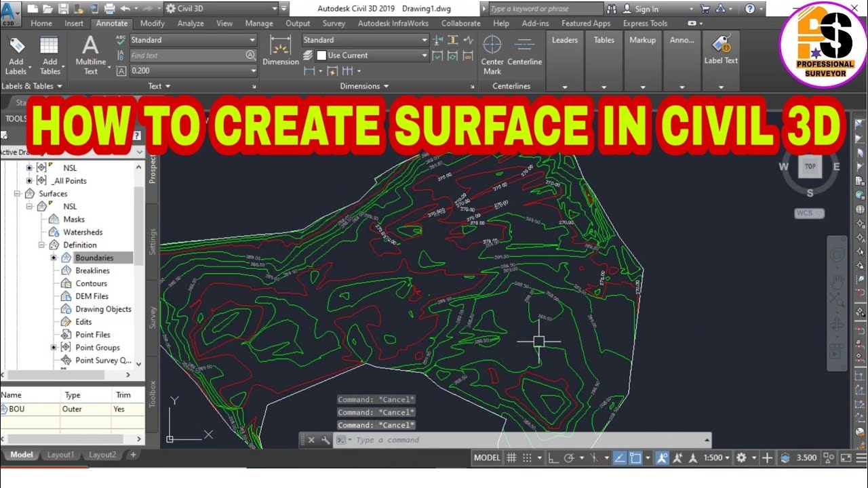Collapse the Definition tree node
Image resolution: width=868 pixels, height=488 pixels.
[x=41, y=245]
